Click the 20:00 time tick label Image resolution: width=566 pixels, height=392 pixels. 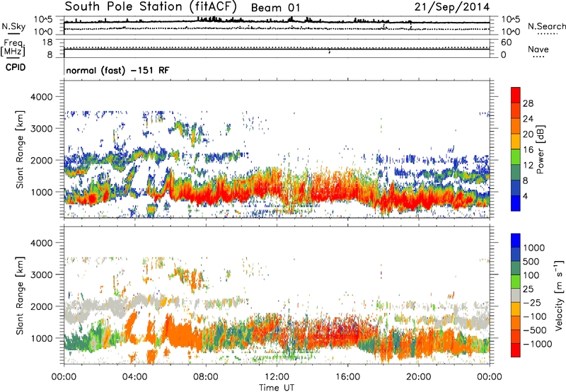coord(419,377)
